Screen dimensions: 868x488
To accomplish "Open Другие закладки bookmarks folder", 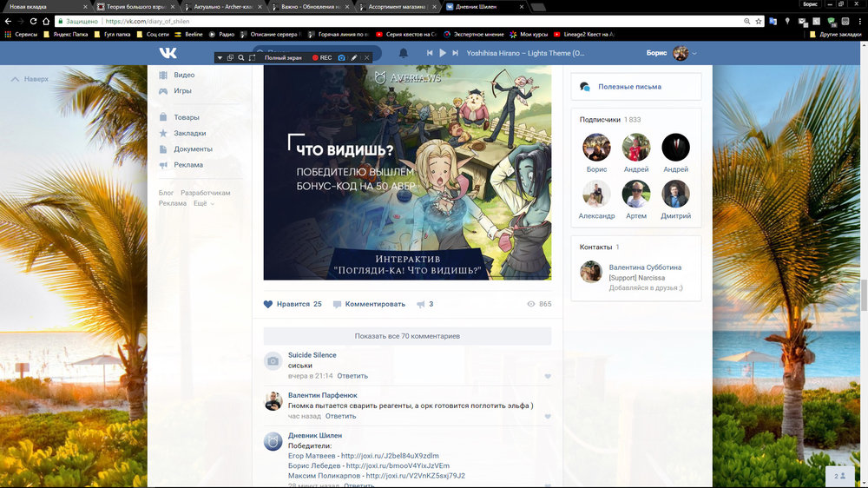I will (836, 35).
